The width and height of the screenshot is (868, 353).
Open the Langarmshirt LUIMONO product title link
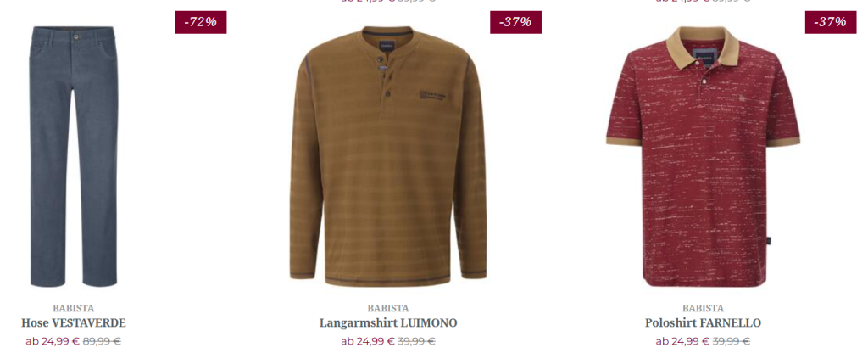(x=388, y=322)
